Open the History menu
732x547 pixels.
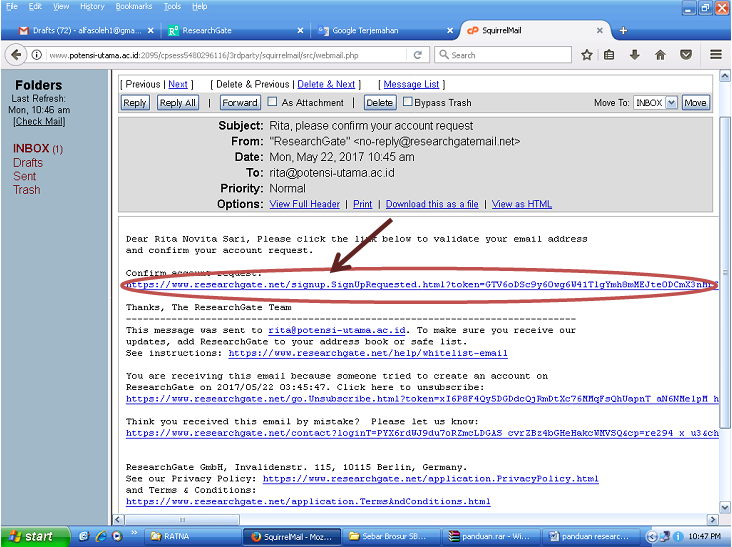click(92, 7)
